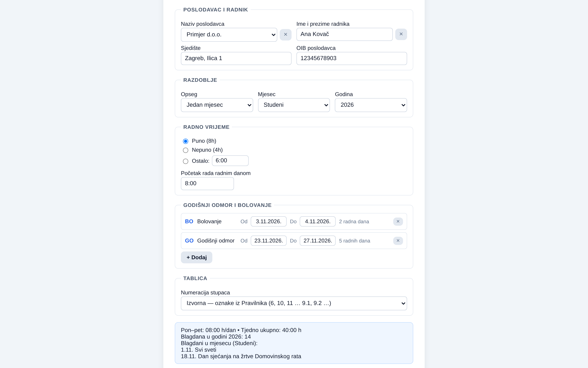Click the Godišnji odmor start date 23.11.2026.
The image size is (588, 368).
pyautogui.click(x=268, y=241)
